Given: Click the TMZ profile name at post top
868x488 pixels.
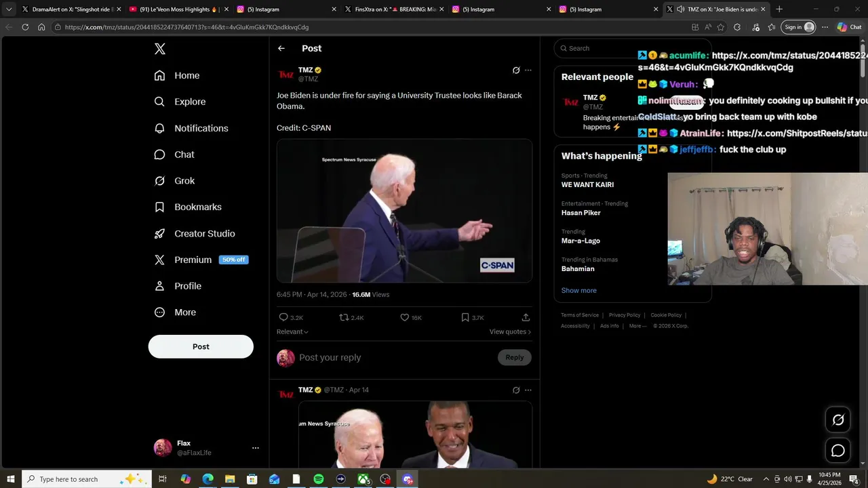Looking at the screenshot, I should tap(305, 70).
